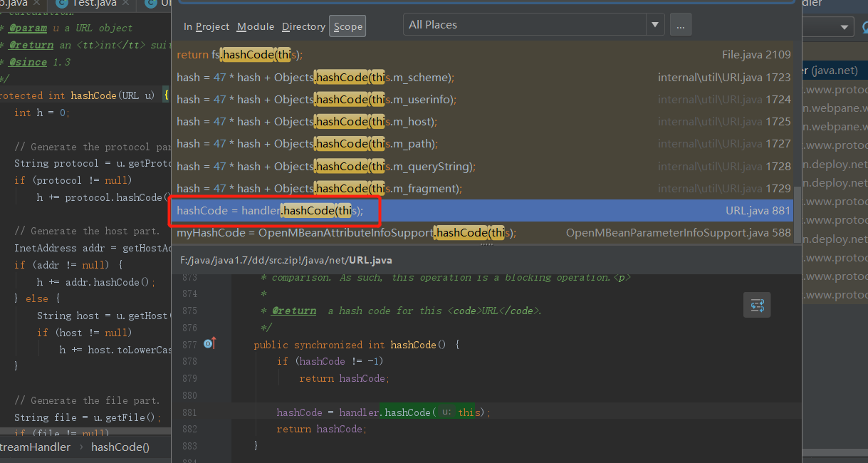The image size is (868, 463).
Task: Toggle soft-wrap icon in preview editor
Action: pos(757,306)
